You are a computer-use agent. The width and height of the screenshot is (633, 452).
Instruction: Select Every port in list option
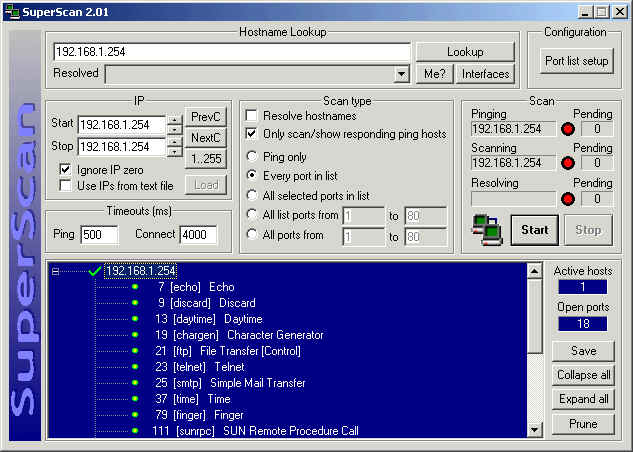pyautogui.click(x=252, y=176)
